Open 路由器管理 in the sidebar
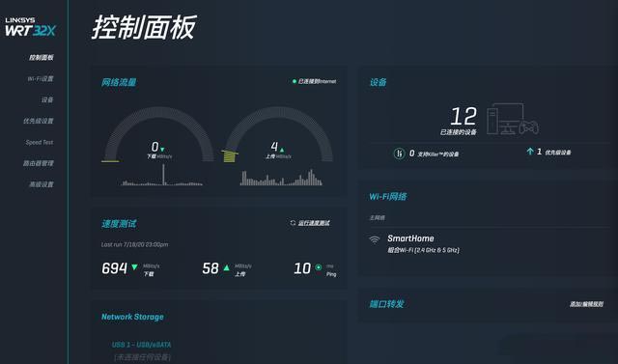The width and height of the screenshot is (618, 364). 39,163
